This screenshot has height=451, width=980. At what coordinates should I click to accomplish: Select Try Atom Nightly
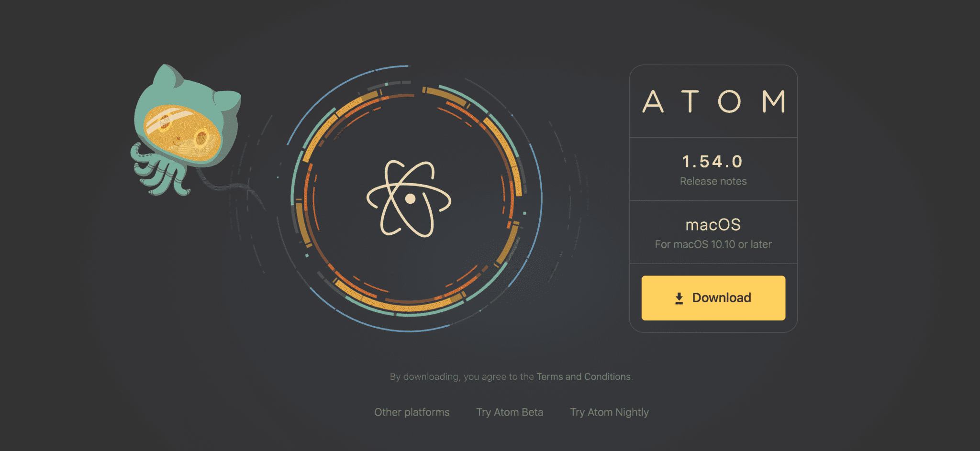click(609, 412)
